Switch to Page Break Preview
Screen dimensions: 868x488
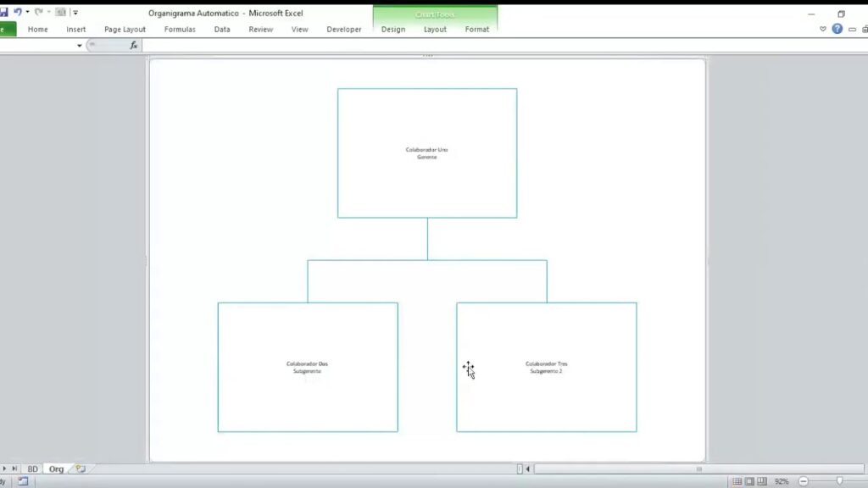[762, 481]
